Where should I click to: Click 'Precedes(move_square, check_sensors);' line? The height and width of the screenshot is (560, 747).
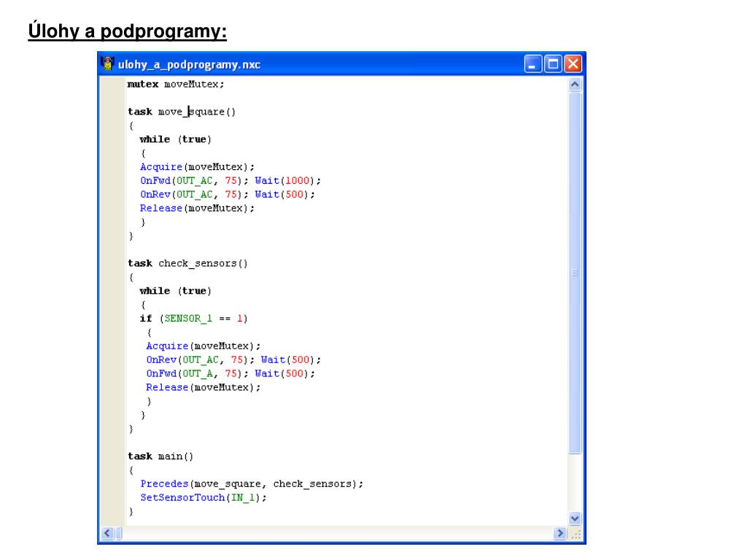tap(252, 484)
